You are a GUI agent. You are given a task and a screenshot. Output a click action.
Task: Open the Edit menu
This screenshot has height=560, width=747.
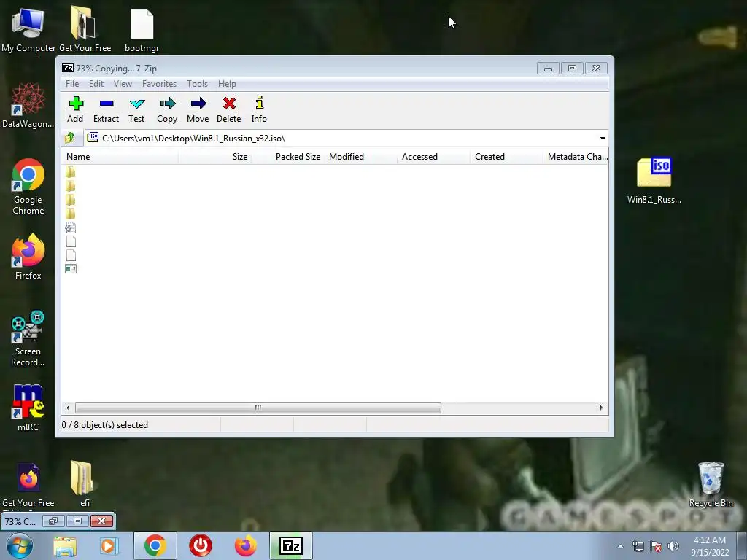pos(96,84)
